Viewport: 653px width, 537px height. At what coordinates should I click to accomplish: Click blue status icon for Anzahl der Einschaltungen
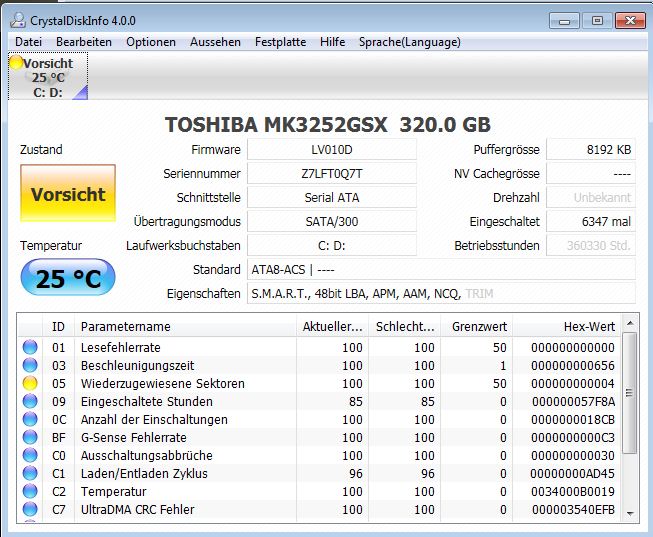pos(30,419)
